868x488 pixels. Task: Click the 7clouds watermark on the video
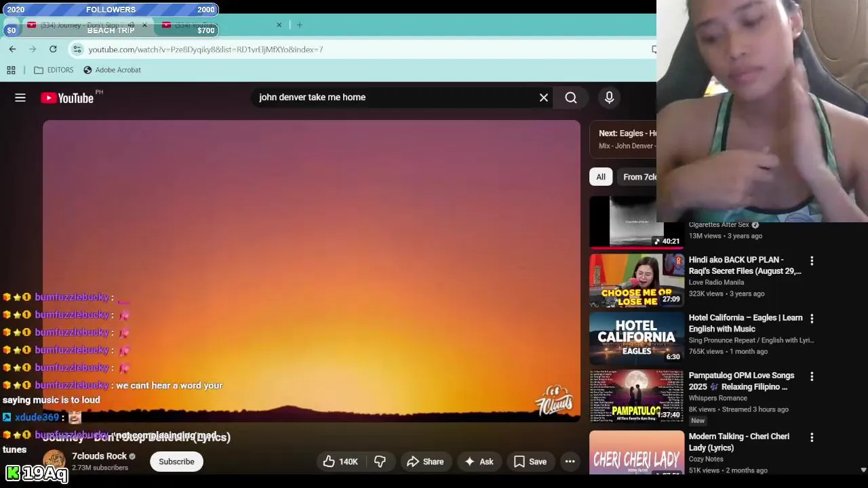[x=553, y=401]
